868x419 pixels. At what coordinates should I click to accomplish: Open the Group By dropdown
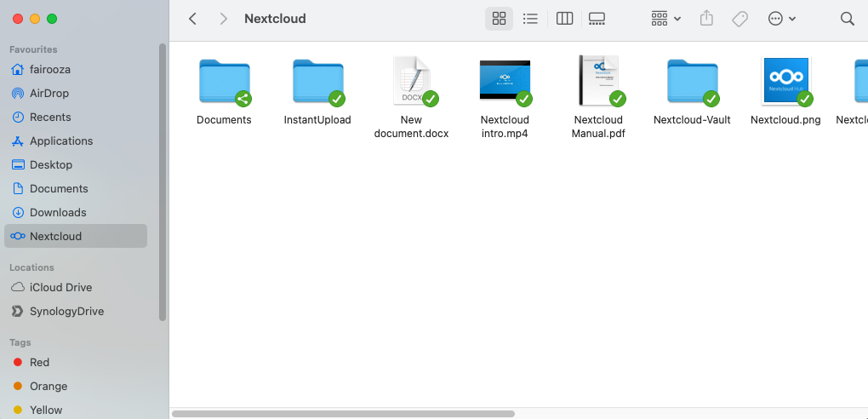pos(666,19)
